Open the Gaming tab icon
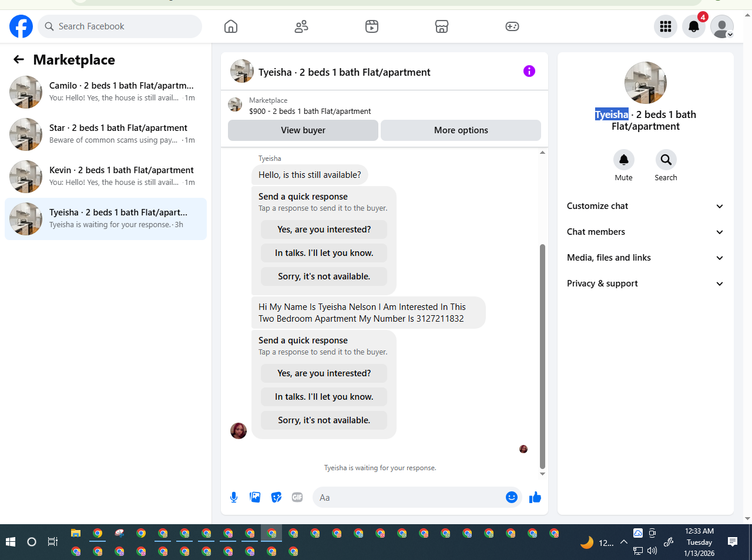752x560 pixels. pos(512,26)
